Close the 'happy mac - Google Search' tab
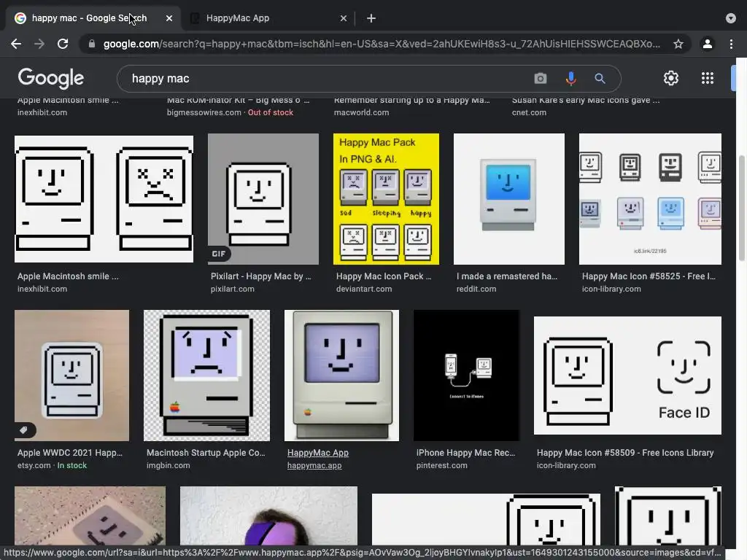 [169, 18]
